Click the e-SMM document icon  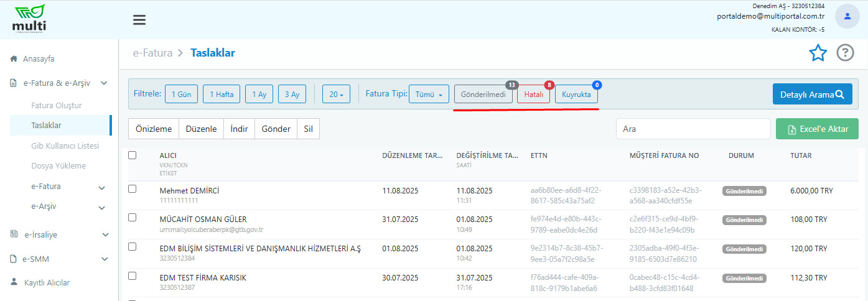(x=14, y=259)
